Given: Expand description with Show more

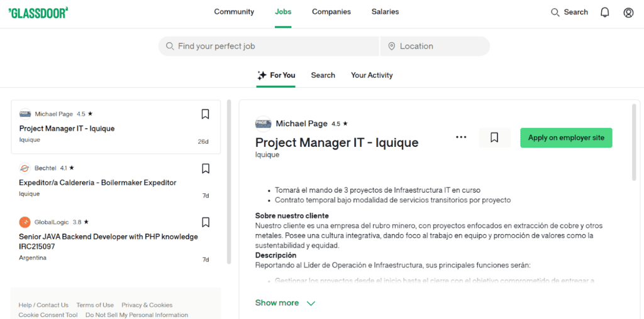Looking at the screenshot, I should tap(277, 303).
